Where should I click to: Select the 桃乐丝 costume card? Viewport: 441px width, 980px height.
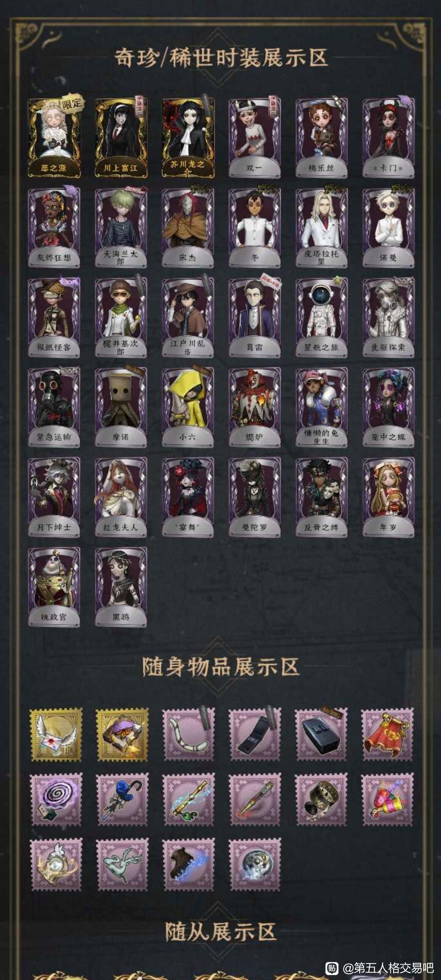[x=322, y=138]
